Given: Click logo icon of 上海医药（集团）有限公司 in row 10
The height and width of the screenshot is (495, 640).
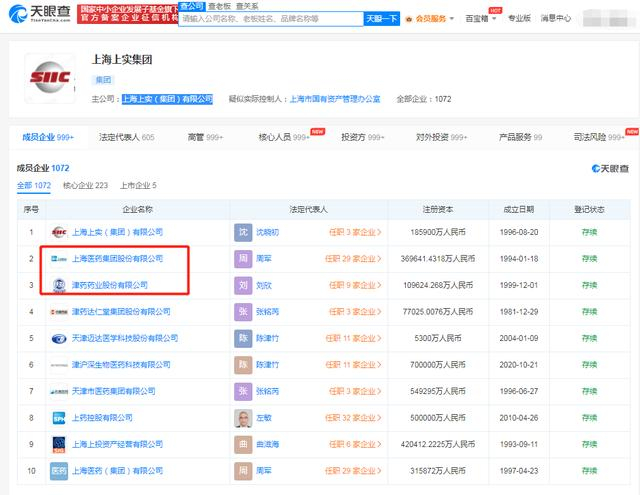Looking at the screenshot, I should [x=59, y=471].
